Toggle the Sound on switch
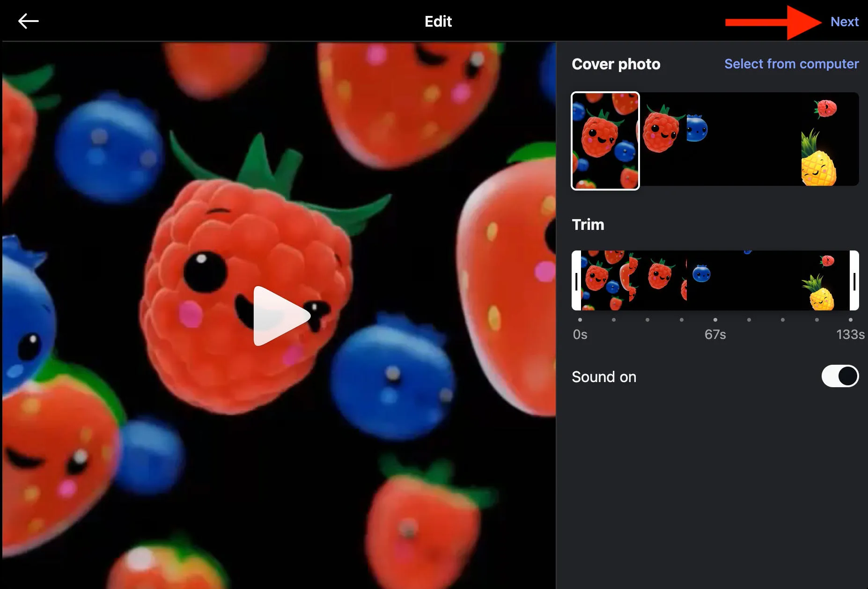 coord(840,376)
